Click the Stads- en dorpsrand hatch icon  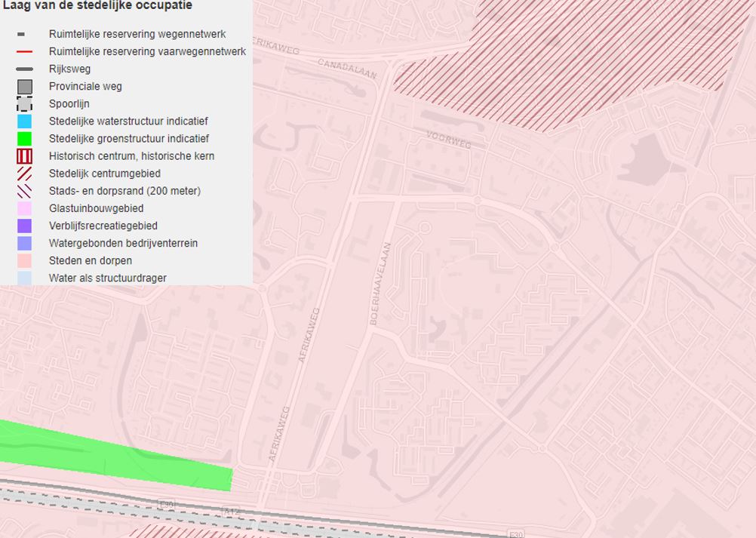[24, 191]
